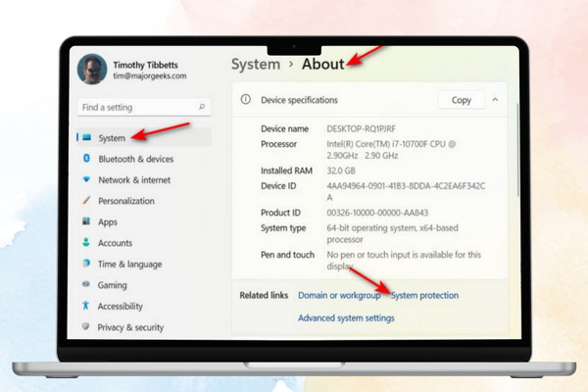
Task: Click the info icon beside Device specifications
Action: 246,99
